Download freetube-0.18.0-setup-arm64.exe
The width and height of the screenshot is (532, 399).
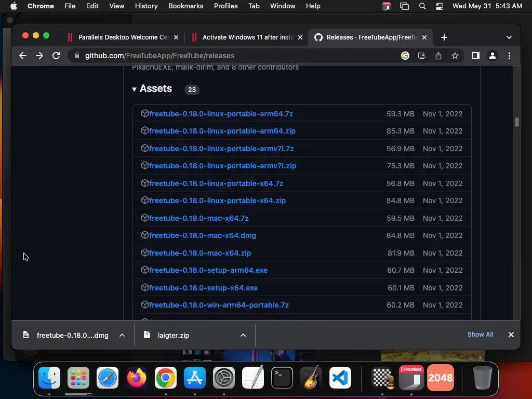(208, 270)
